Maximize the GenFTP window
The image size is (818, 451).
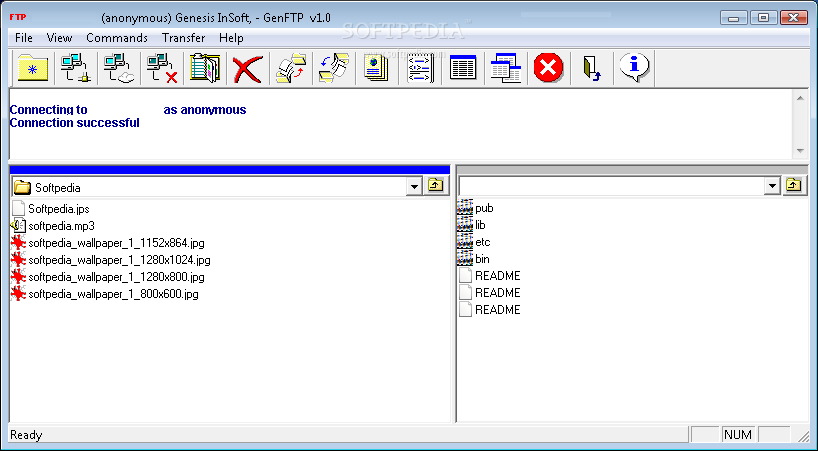pyautogui.click(x=763, y=18)
